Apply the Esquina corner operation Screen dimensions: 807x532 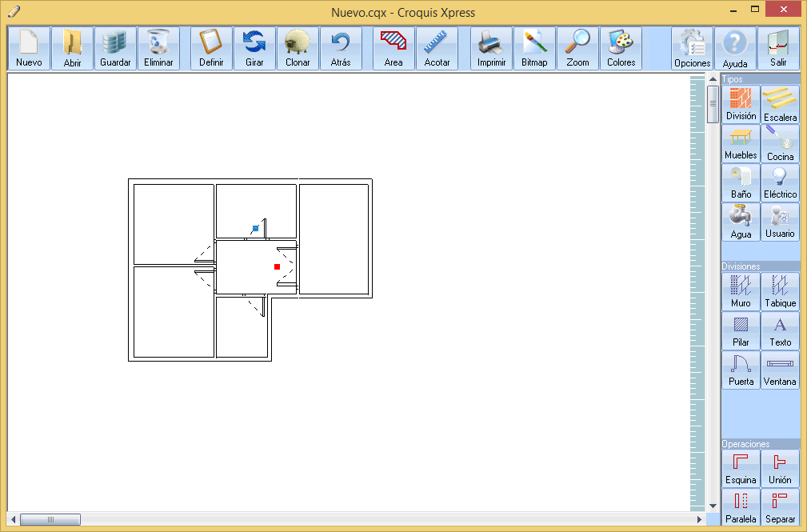(741, 468)
